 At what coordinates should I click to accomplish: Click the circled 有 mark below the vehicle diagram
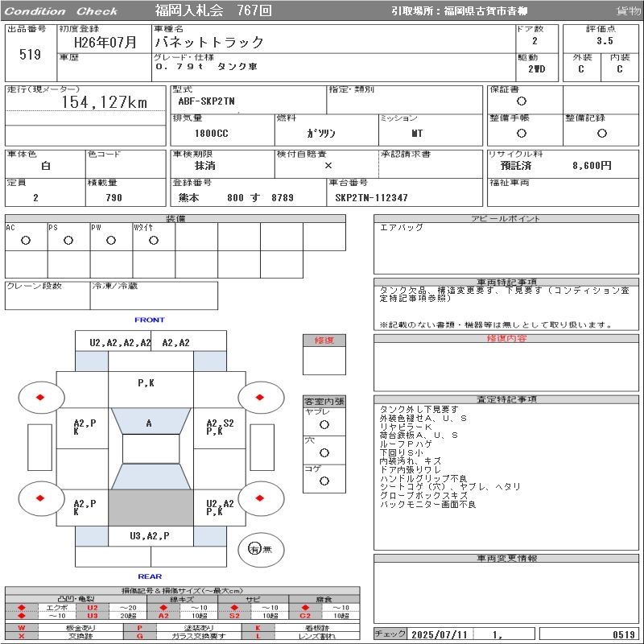(x=254, y=549)
